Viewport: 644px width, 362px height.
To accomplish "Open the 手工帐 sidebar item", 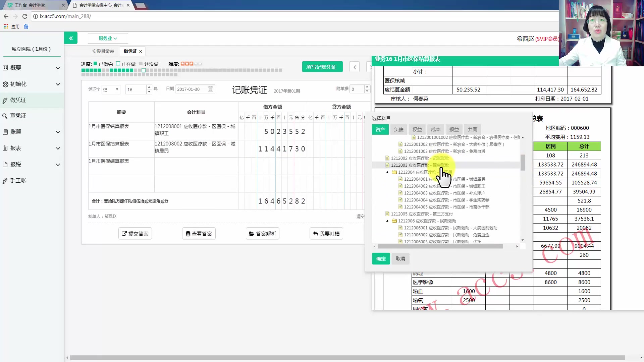I will point(18,181).
